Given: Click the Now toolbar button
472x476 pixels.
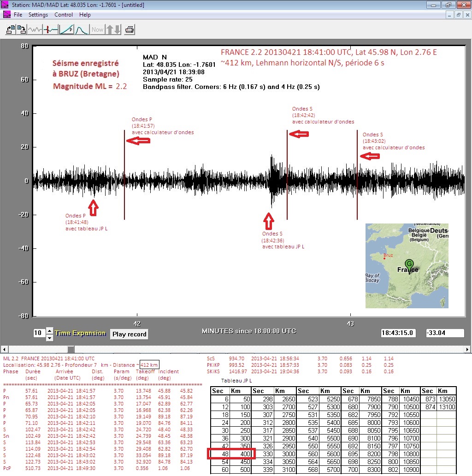Looking at the screenshot, I should tap(97, 30).
